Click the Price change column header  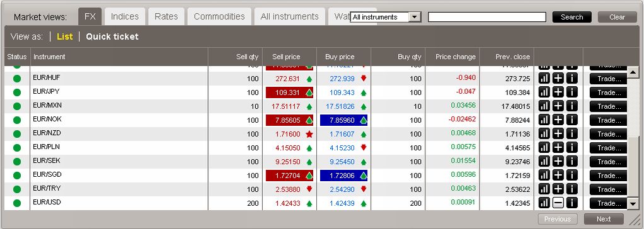[456, 57]
